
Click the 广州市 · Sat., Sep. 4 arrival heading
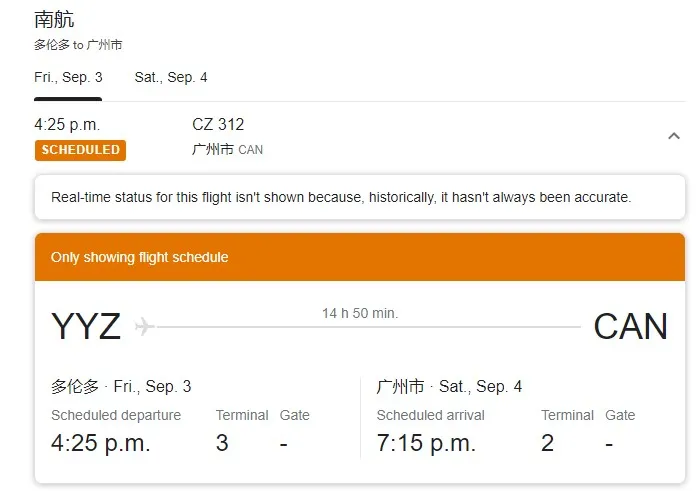(449, 386)
